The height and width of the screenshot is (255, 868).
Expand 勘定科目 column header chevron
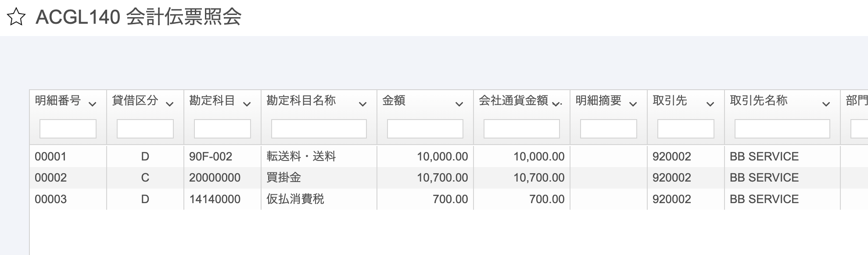[247, 104]
